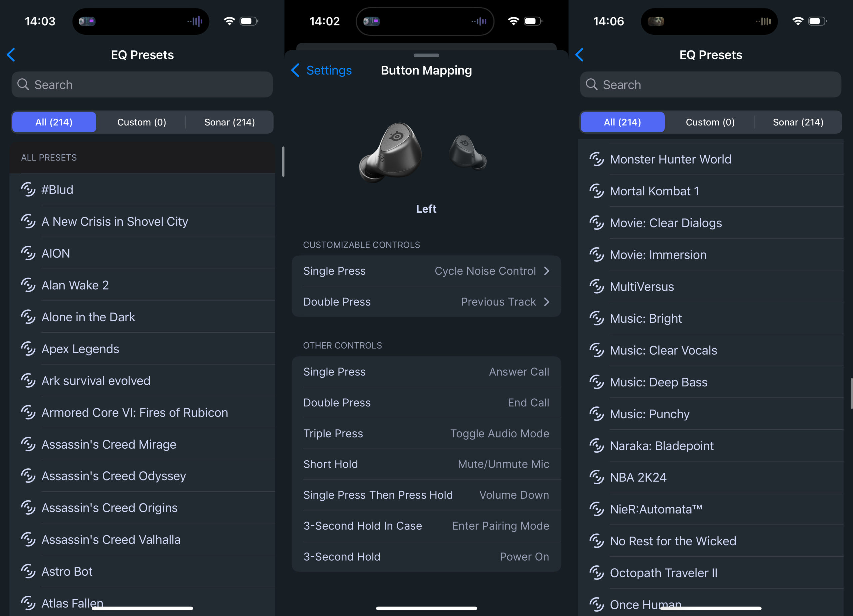Viewport: 853px width, 616px height.
Task: Tap the back arrow on right EQ Presets screen
Action: pos(580,55)
